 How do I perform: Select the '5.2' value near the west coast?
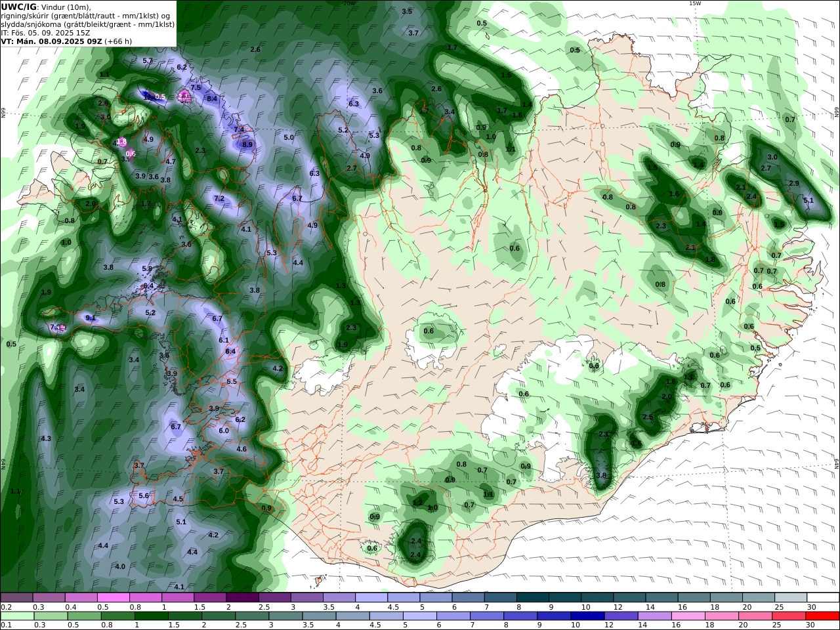coord(150,313)
